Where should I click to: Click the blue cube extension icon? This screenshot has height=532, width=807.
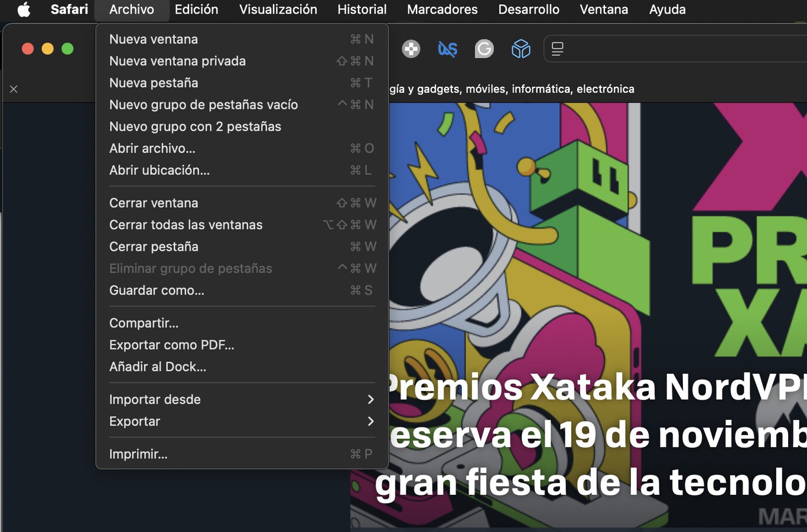[x=520, y=49]
